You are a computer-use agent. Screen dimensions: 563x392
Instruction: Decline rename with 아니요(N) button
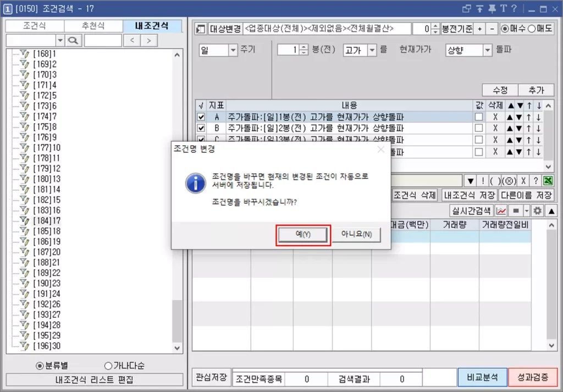(x=356, y=235)
